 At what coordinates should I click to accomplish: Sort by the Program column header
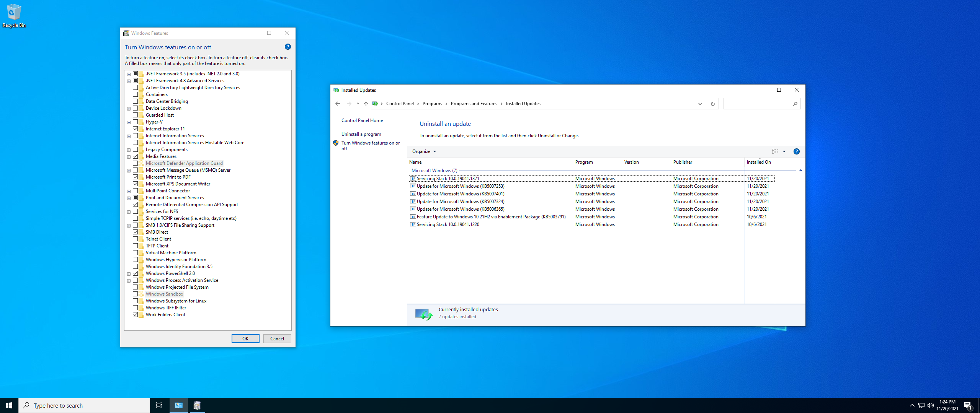(597, 162)
